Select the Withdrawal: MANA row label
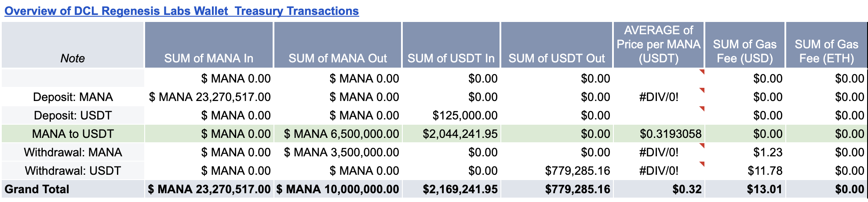The height and width of the screenshot is (202, 868). pyautogui.click(x=73, y=152)
